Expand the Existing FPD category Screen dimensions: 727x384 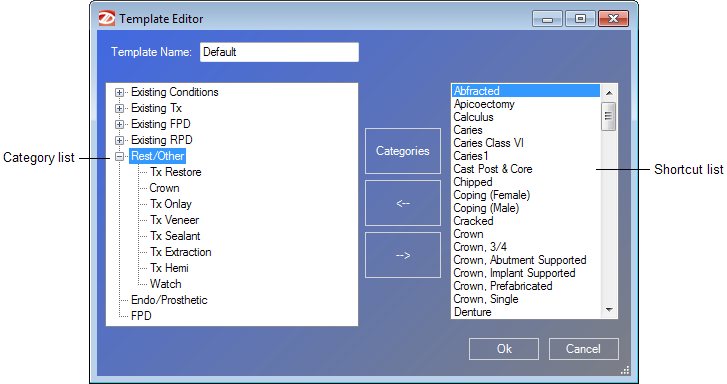point(119,124)
